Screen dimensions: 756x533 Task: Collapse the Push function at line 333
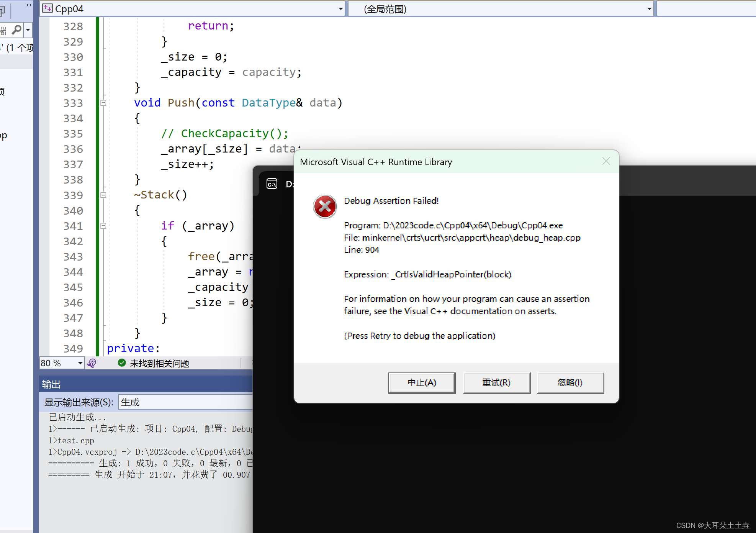pyautogui.click(x=103, y=103)
